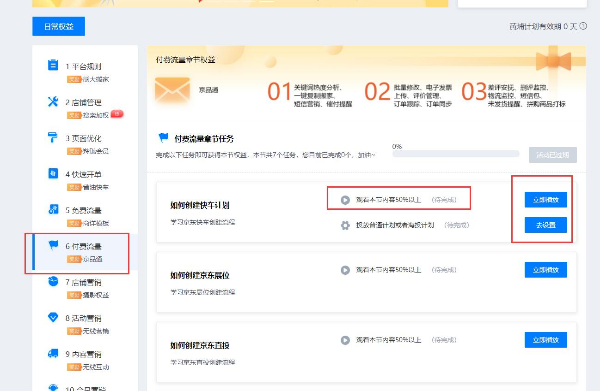This screenshot has width=600, height=391.
Task: Click the icon beside 5 免费流量
Action: click(53, 209)
